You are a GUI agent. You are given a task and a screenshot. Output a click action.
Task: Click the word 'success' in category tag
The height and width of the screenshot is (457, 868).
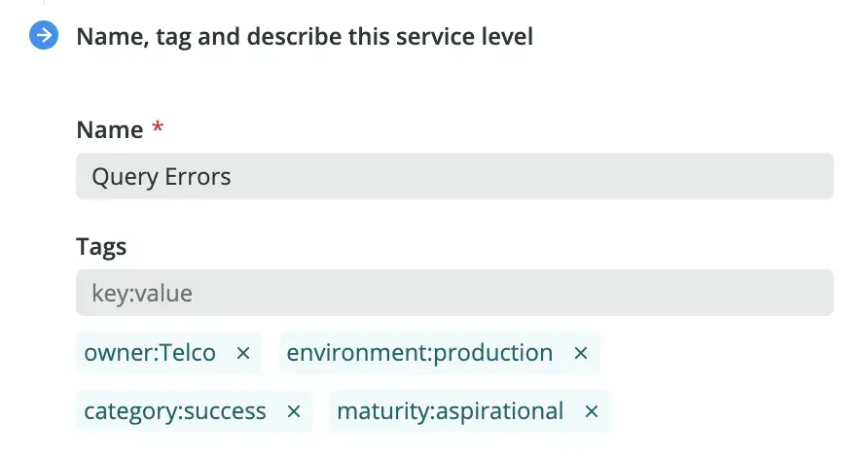pos(224,411)
